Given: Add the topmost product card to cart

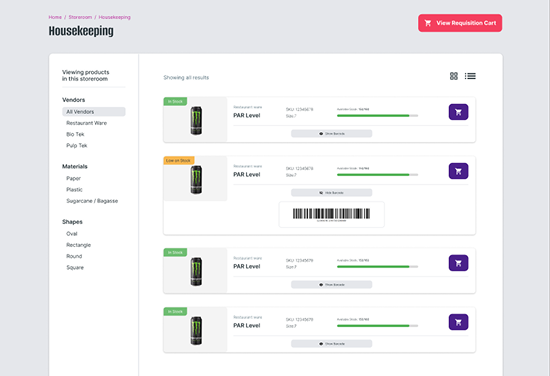Looking at the screenshot, I should [x=458, y=112].
